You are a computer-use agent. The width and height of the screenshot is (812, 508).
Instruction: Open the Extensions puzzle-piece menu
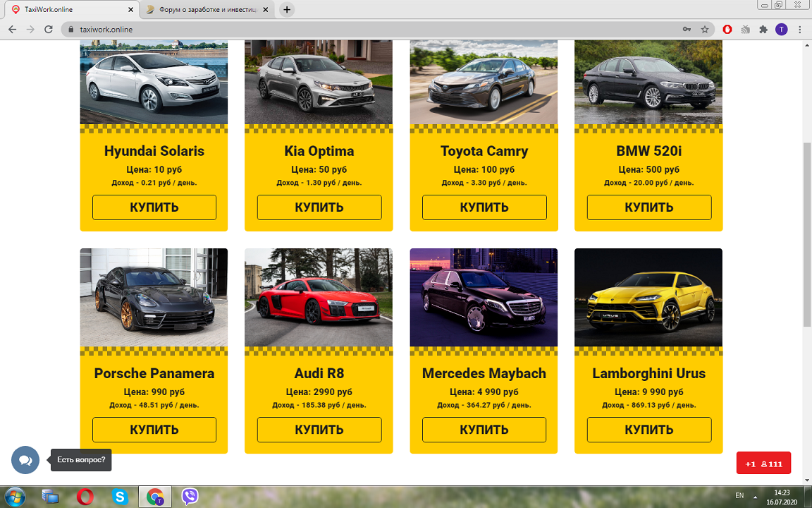tap(763, 30)
